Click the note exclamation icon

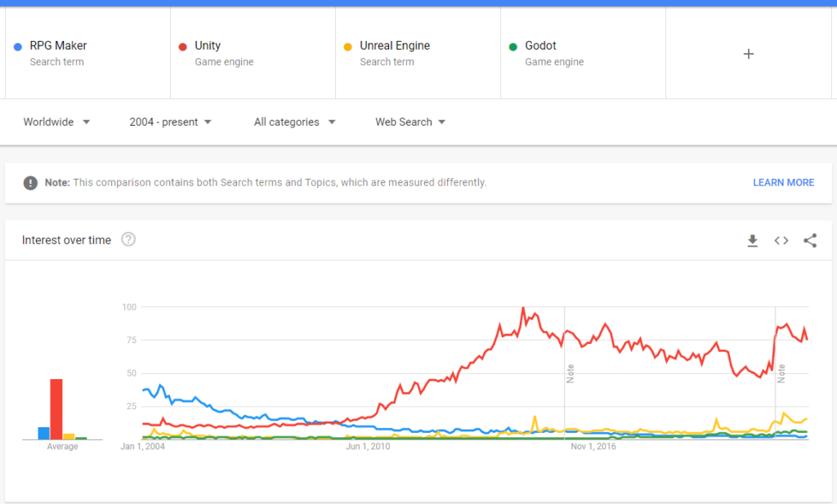[x=30, y=183]
